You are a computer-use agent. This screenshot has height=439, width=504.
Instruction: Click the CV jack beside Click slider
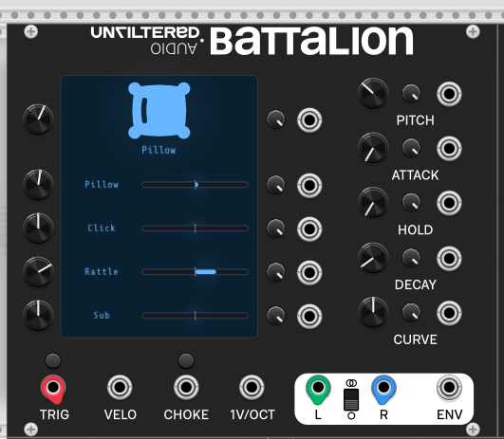tap(309, 229)
